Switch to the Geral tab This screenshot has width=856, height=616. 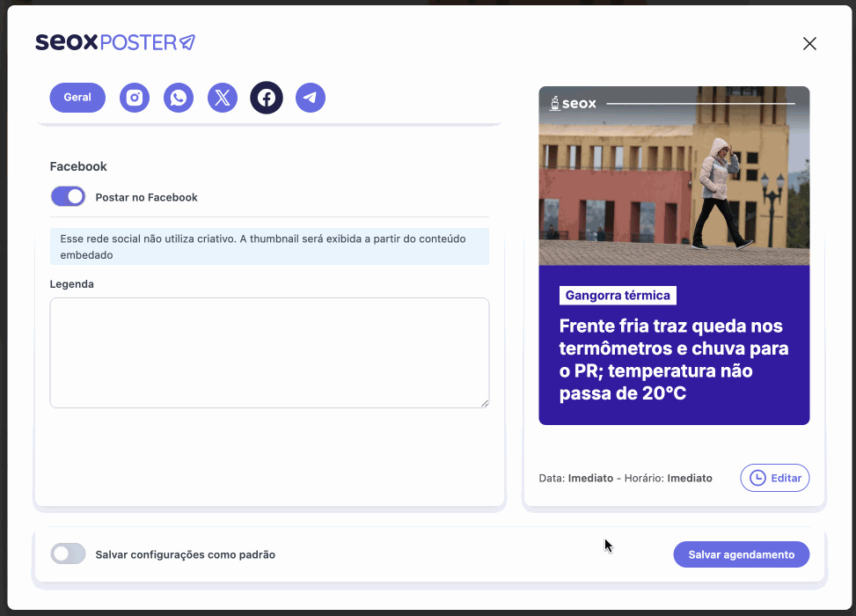pyautogui.click(x=77, y=98)
